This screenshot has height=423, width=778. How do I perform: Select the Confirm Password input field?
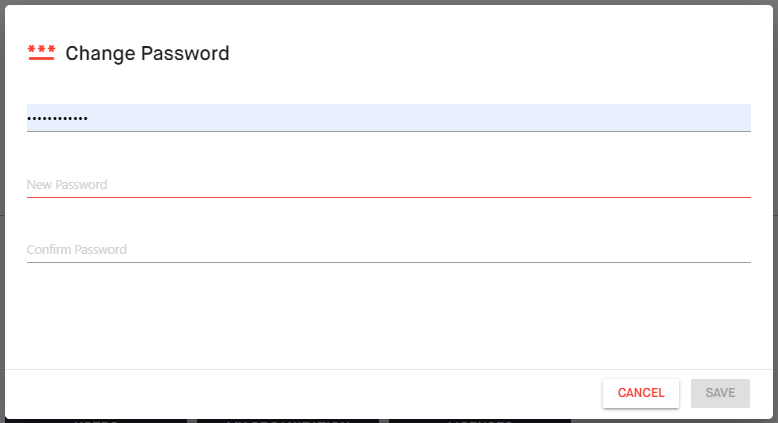point(389,249)
